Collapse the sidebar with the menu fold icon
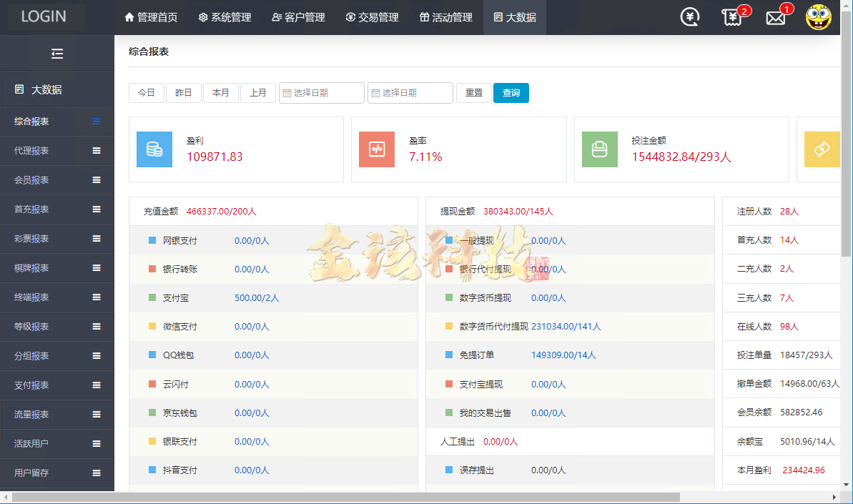 [57, 54]
